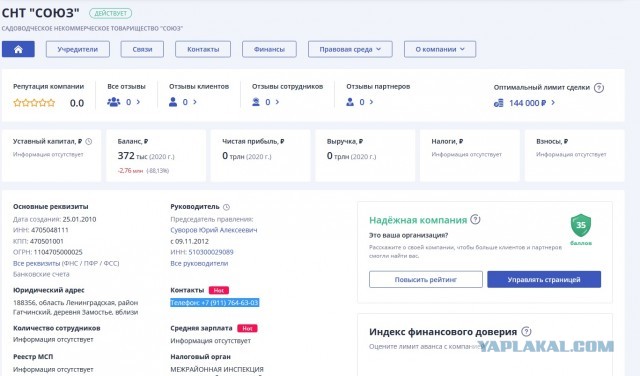Click the Надёжная компания title
This screenshot has width=640, height=376.
(x=418, y=220)
